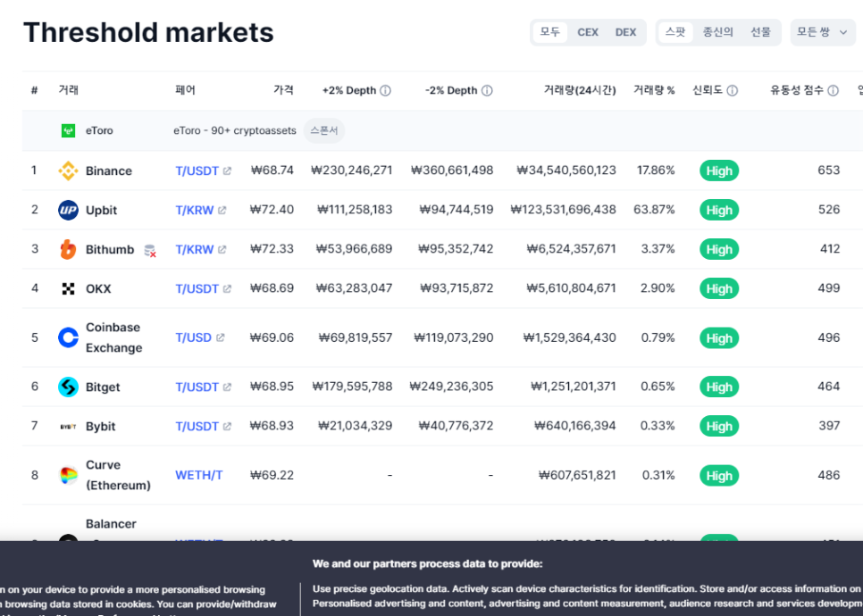Click the Binance exchange logo

(68, 171)
